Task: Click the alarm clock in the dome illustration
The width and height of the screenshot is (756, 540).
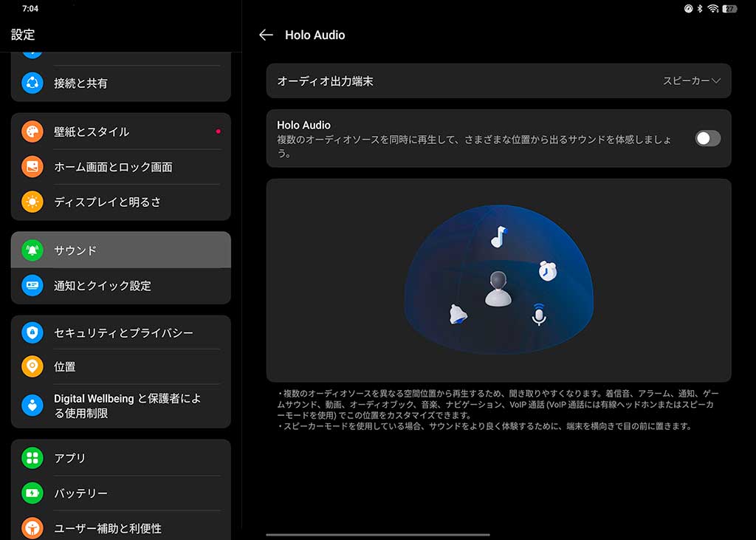Action: (548, 270)
